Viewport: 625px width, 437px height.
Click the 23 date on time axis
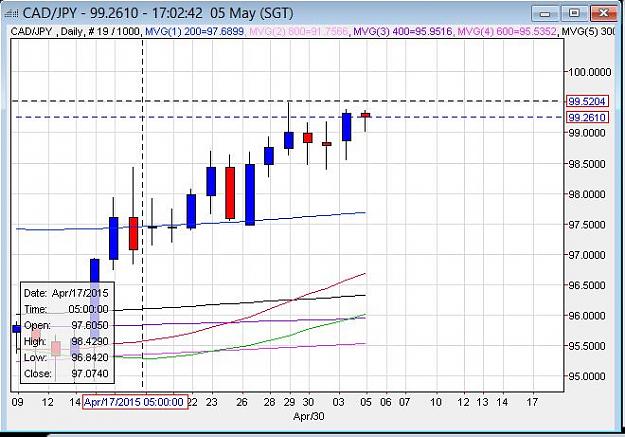point(211,402)
